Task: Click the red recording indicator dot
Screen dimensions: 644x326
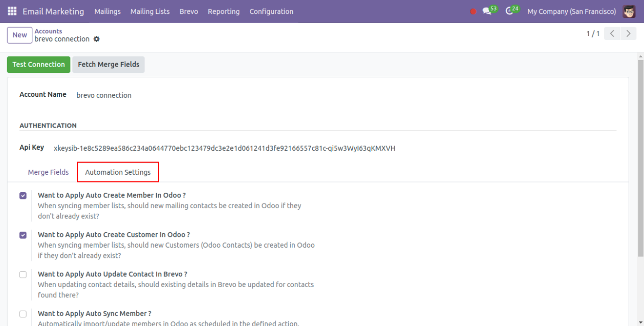Action: pyautogui.click(x=473, y=11)
